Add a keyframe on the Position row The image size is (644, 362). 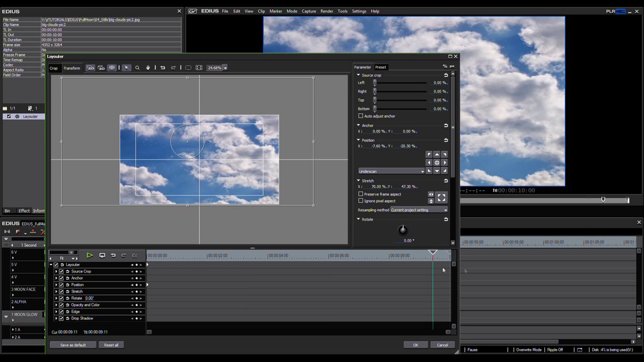point(137,285)
